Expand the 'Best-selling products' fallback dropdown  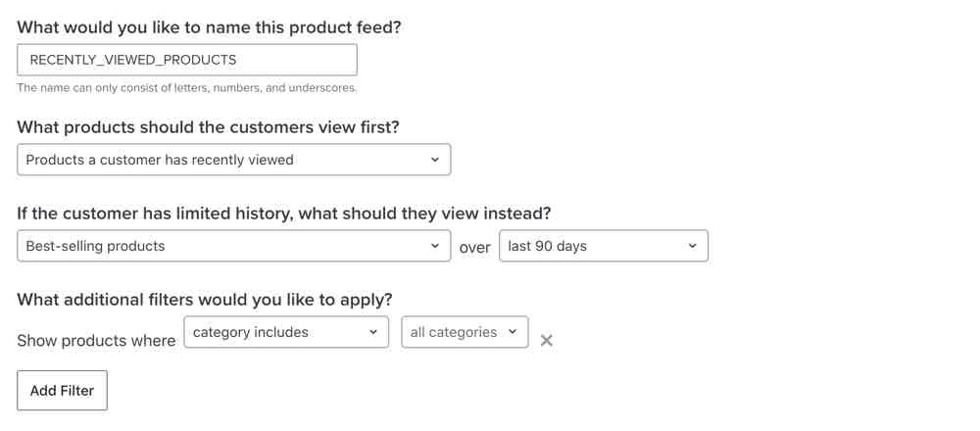click(233, 246)
